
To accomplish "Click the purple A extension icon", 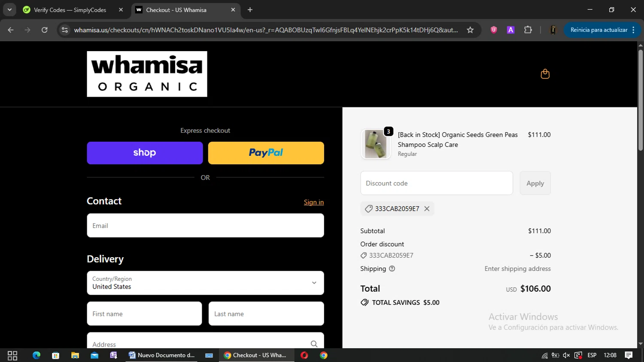I will 510,30.
